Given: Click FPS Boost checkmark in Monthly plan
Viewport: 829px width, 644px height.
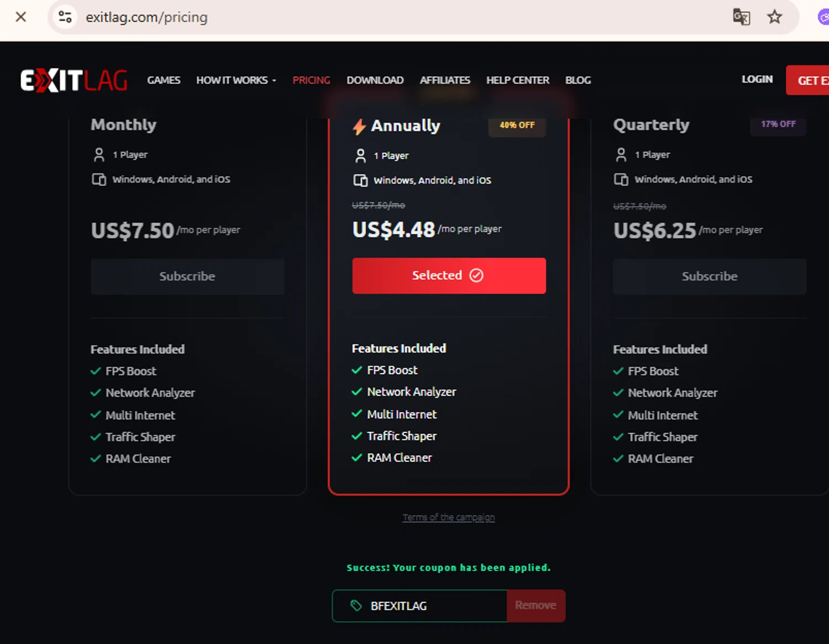Looking at the screenshot, I should tap(96, 371).
